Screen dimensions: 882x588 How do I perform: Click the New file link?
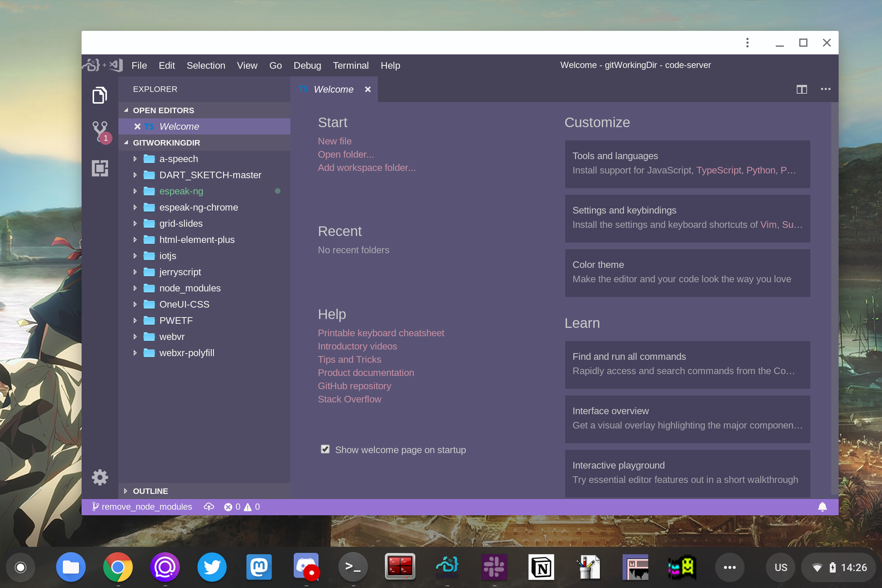334,141
